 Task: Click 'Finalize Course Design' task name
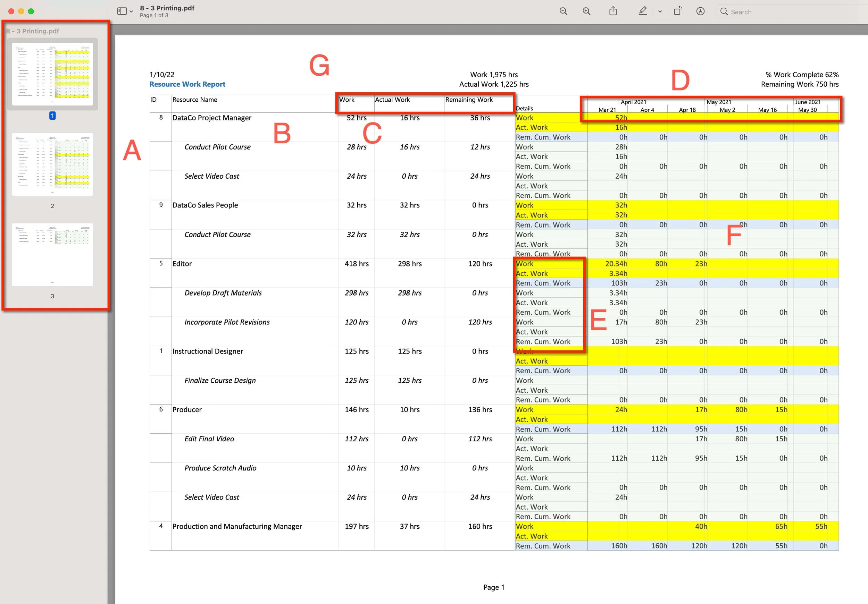[220, 380]
